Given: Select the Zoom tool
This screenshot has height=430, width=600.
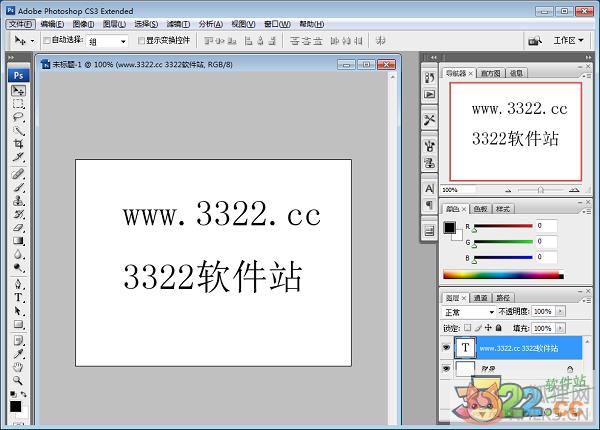Looking at the screenshot, I should tap(18, 381).
